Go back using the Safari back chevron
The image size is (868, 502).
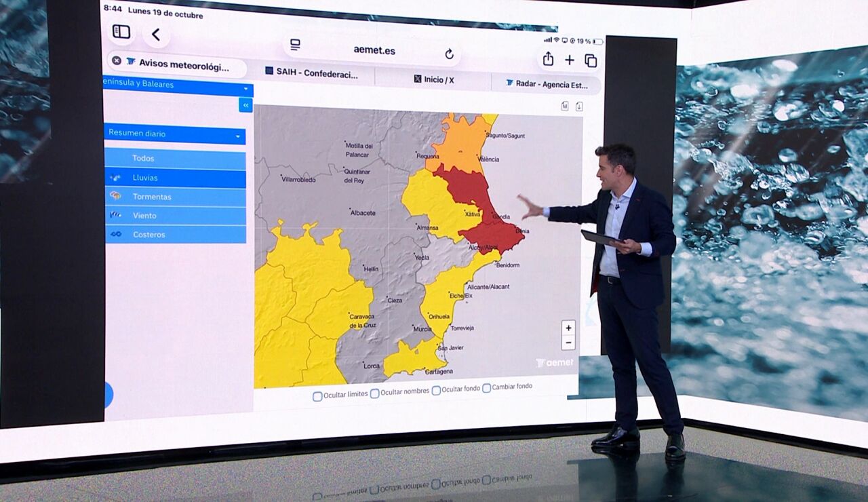[x=156, y=35]
